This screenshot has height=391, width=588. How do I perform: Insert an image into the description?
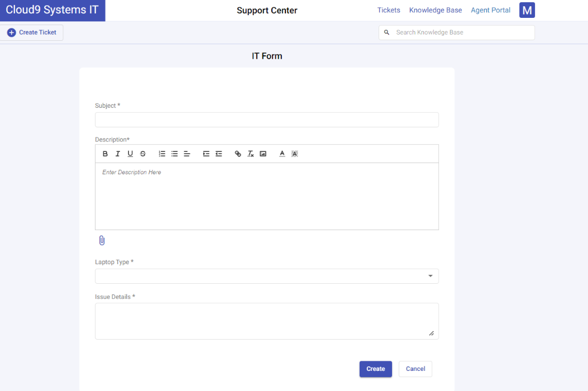point(263,154)
